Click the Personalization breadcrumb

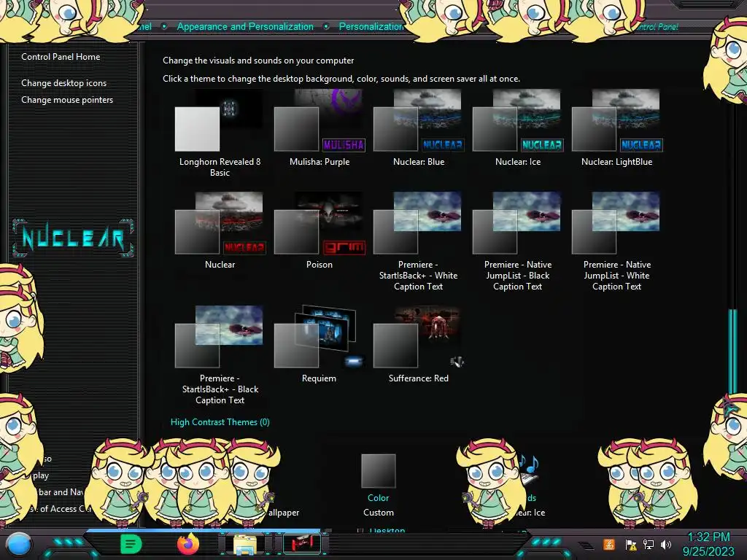pos(371,27)
